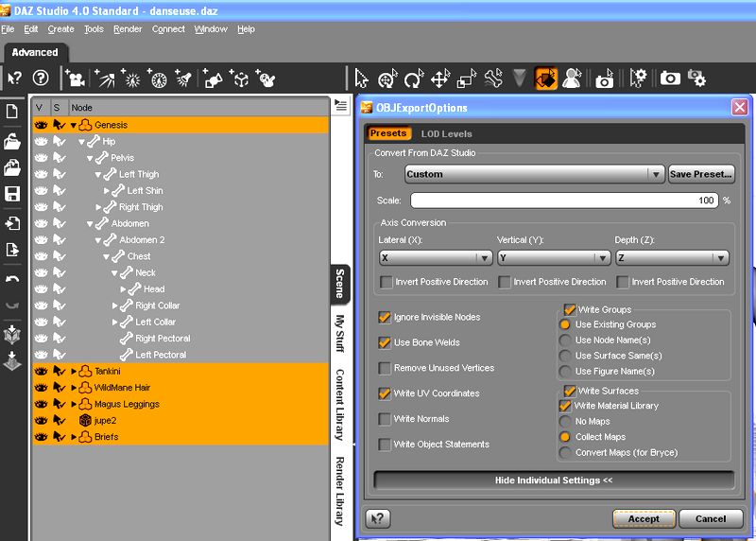Viewport: 756px width, 541px height.
Task: Select the Magus Leggings tree row
Action: coord(180,404)
